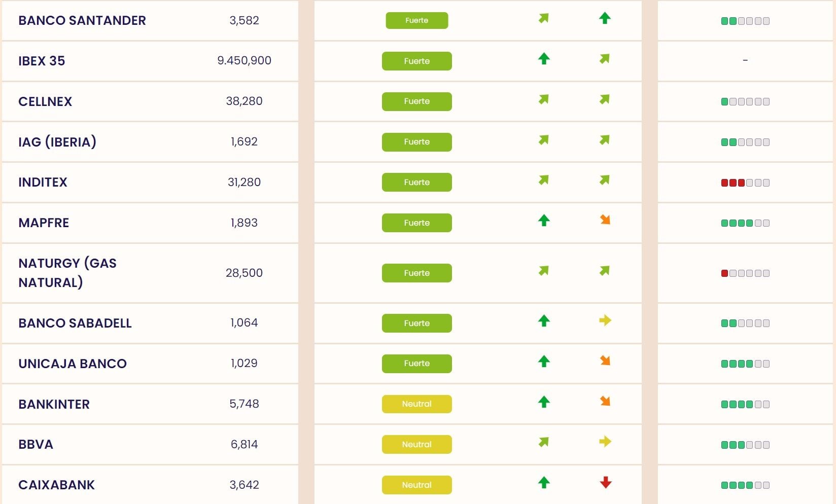Open NATURGY (GAS NATURAL) row title
This screenshot has height=504, width=836.
click(67, 273)
